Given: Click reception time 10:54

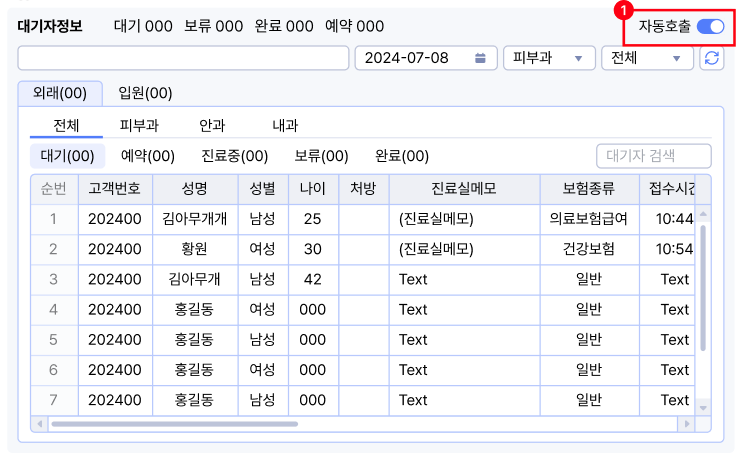Looking at the screenshot, I should click(674, 249).
